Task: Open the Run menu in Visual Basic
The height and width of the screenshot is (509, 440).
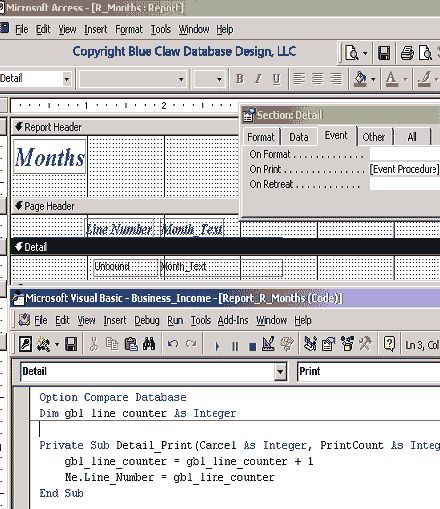Action: click(x=175, y=320)
